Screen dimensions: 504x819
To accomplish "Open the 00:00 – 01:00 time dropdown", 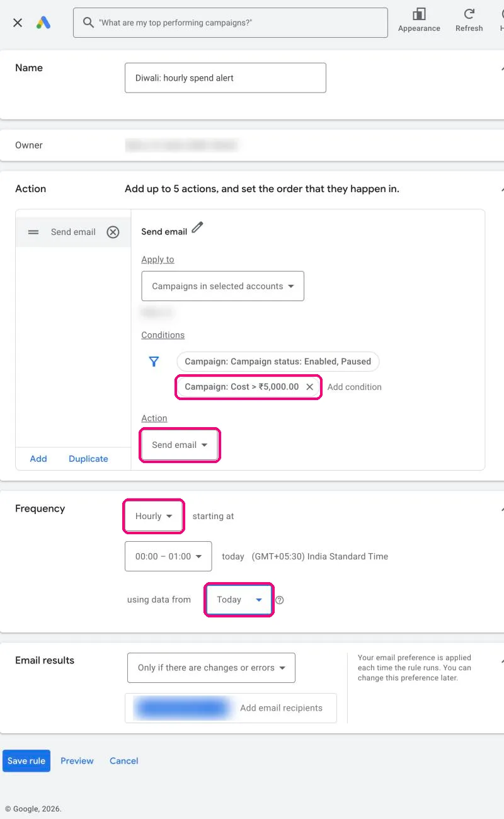I will pos(168,556).
